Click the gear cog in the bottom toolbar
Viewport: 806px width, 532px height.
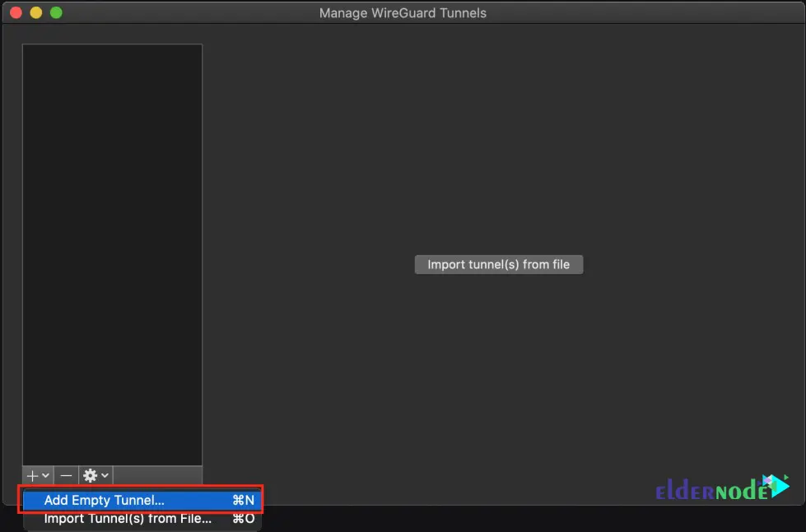[x=91, y=475]
